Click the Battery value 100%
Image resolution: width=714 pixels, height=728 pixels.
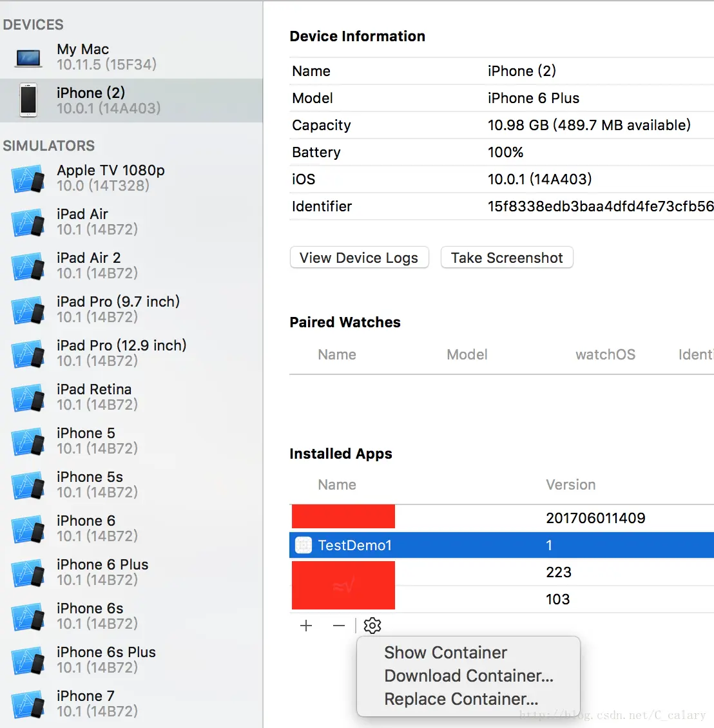505,152
